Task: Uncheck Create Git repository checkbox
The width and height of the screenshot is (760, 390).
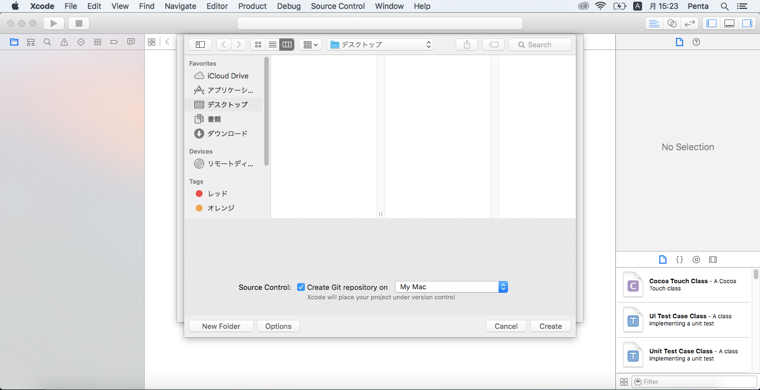Action: 301,287
